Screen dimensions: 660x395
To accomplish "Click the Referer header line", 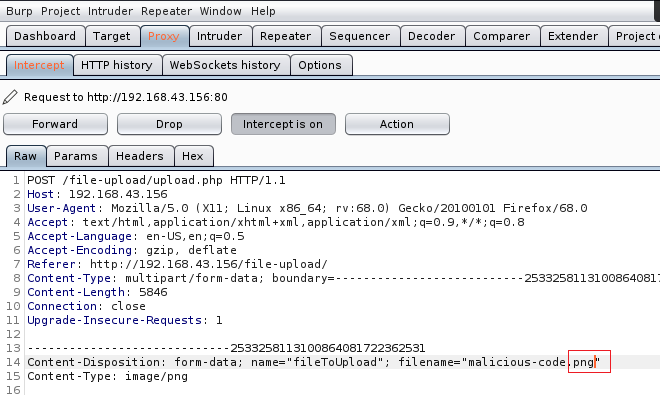I will point(177,264).
